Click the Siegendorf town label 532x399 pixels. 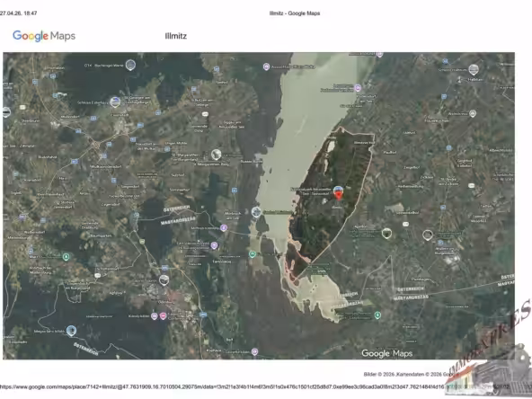pos(130,186)
